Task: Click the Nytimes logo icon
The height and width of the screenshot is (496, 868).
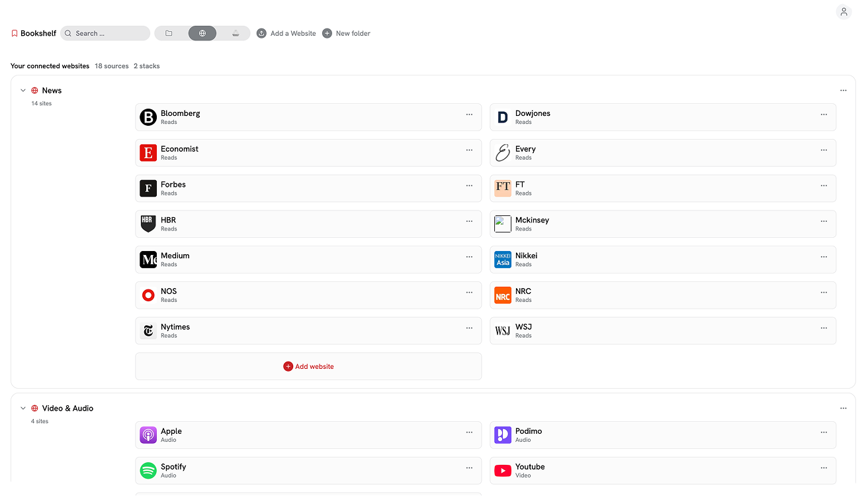Action: click(148, 331)
